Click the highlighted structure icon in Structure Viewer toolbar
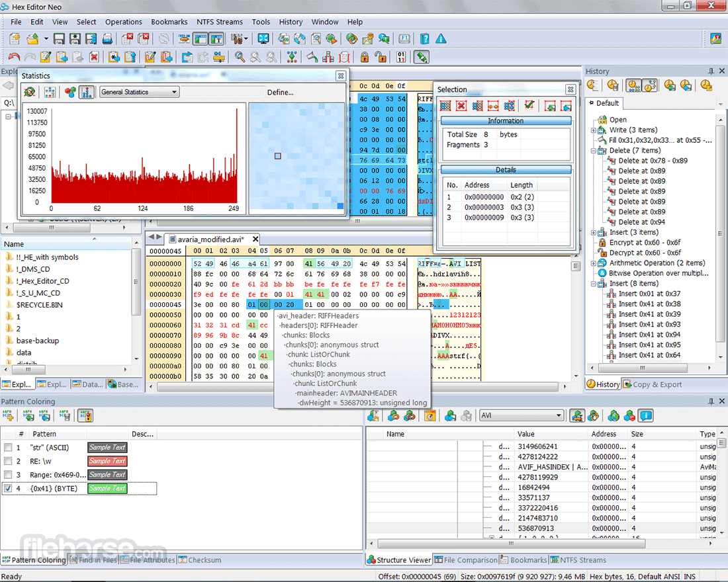This screenshot has width=728, height=582. tap(578, 415)
